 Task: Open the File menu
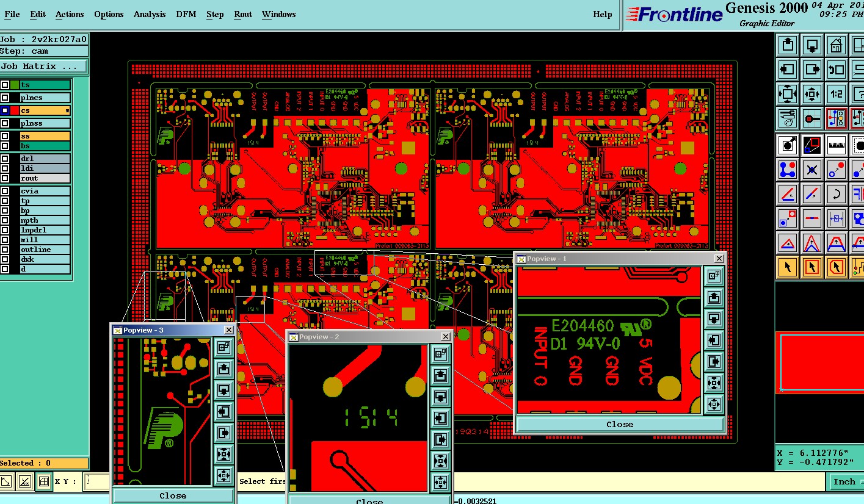click(x=12, y=14)
